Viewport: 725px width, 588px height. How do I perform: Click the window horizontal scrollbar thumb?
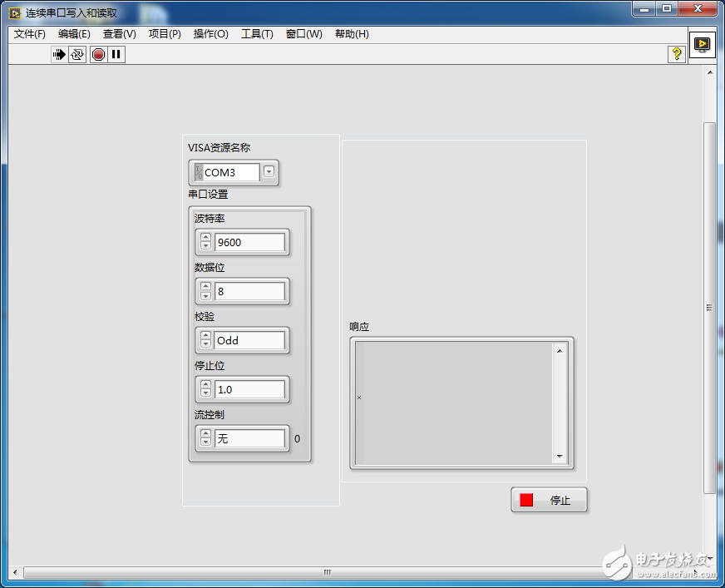(328, 572)
